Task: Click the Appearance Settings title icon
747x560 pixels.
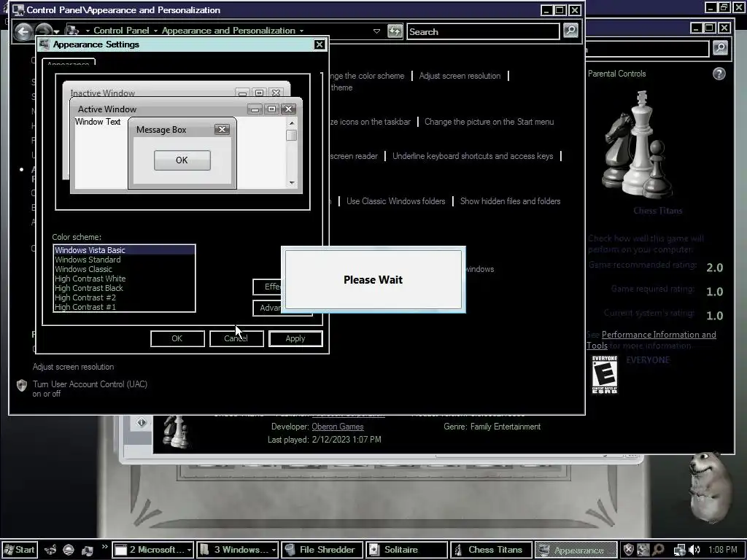Action: point(44,44)
